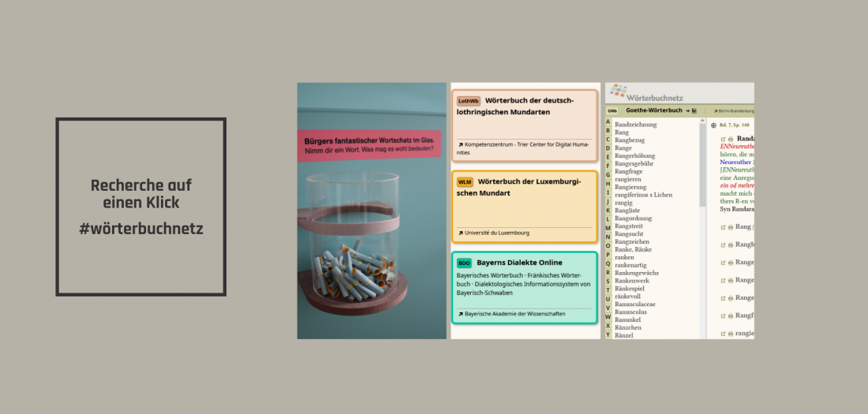Image resolution: width=868 pixels, height=414 pixels.
Task: Click the arrow icon before Berlin-Brandenburg link
Action: pos(716,111)
